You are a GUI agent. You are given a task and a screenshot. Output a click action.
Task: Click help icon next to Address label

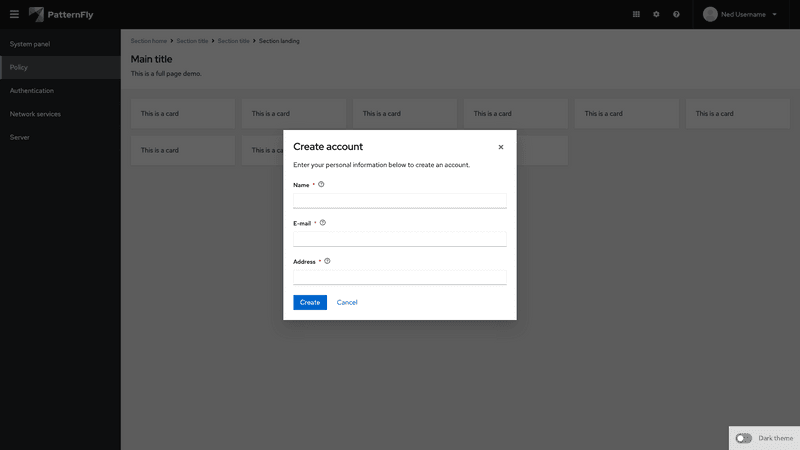[327, 261]
